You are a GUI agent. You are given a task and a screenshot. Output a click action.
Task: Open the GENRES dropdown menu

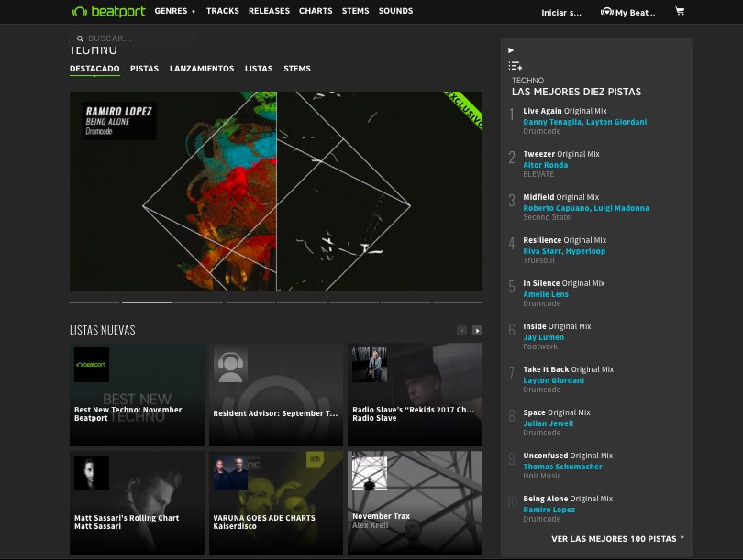(x=176, y=11)
